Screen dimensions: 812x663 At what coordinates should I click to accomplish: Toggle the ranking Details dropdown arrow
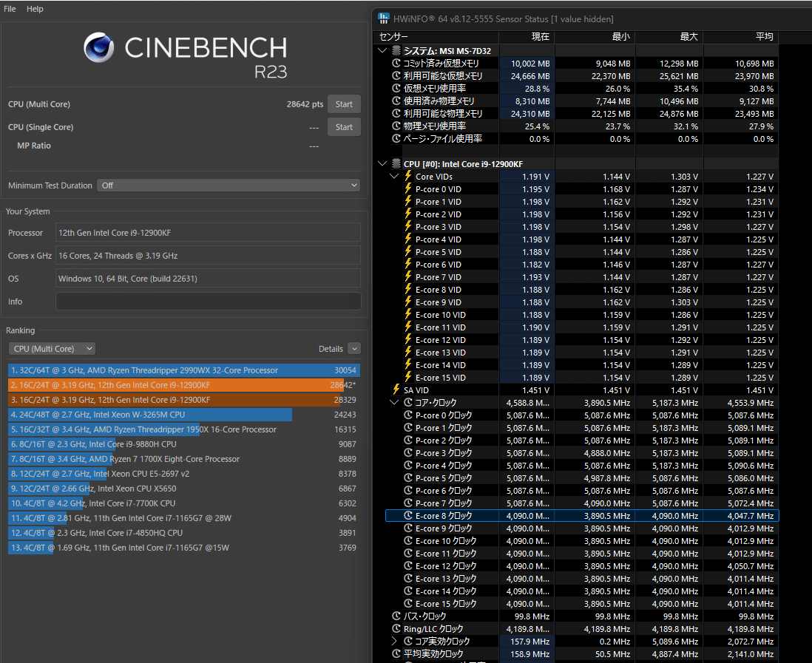click(354, 349)
